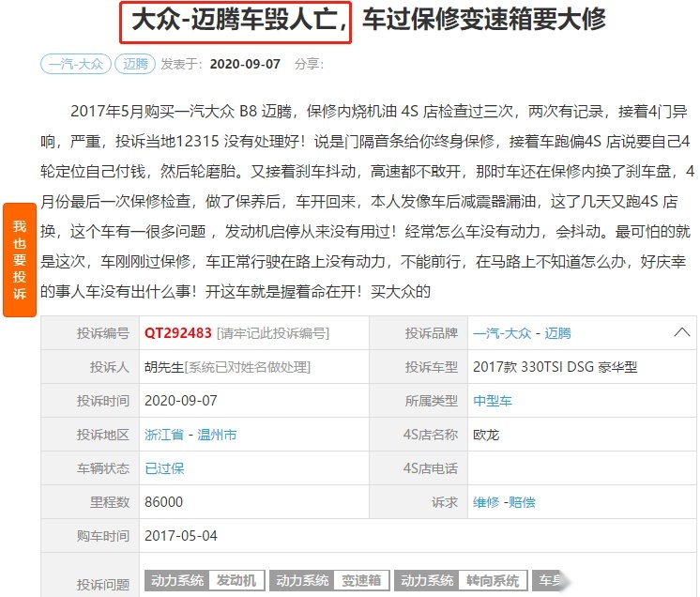The image size is (700, 597).
Task: Open the 维修 demand link
Action: click(x=486, y=502)
